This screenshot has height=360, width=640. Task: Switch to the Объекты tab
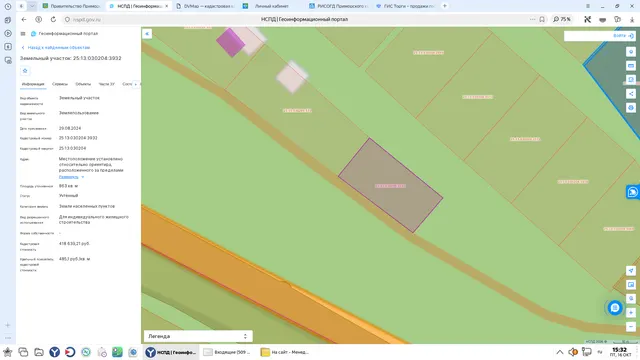tap(83, 84)
